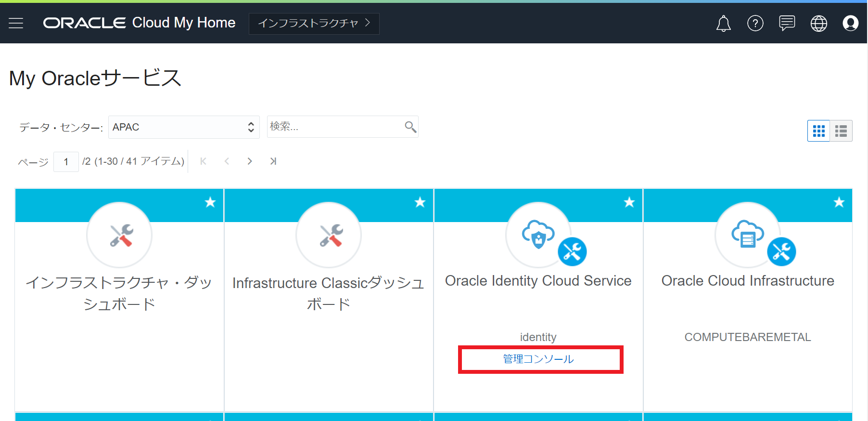
Task: Jump to the last page arrow
Action: click(273, 161)
